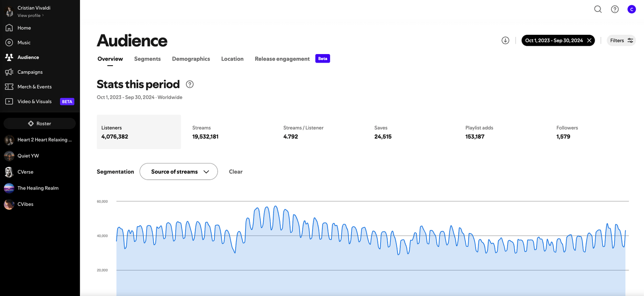Viewport: 644px width, 296px height.
Task: Open the Roster switcher
Action: pos(39,124)
